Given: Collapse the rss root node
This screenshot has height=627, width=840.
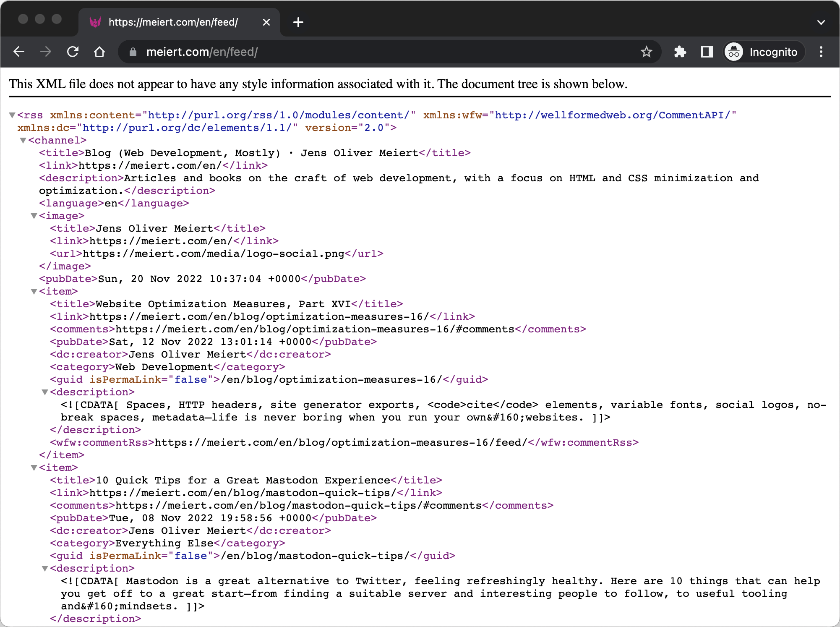Looking at the screenshot, I should click(x=12, y=115).
